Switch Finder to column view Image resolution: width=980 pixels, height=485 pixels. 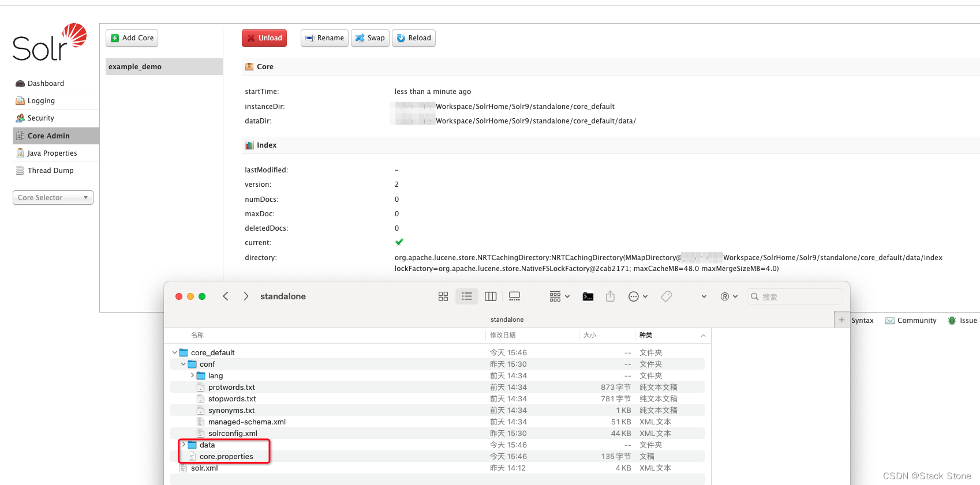[x=491, y=296]
